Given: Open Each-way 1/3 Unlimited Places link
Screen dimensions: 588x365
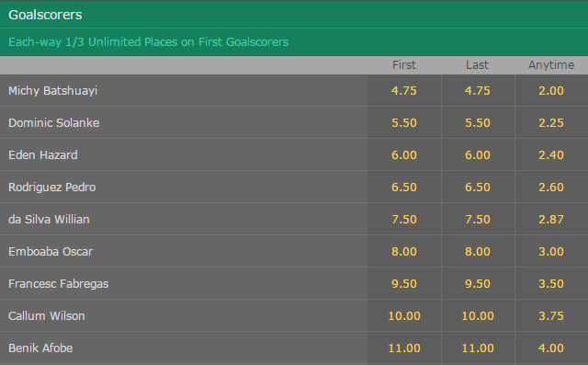Looking at the screenshot, I should tap(149, 42).
